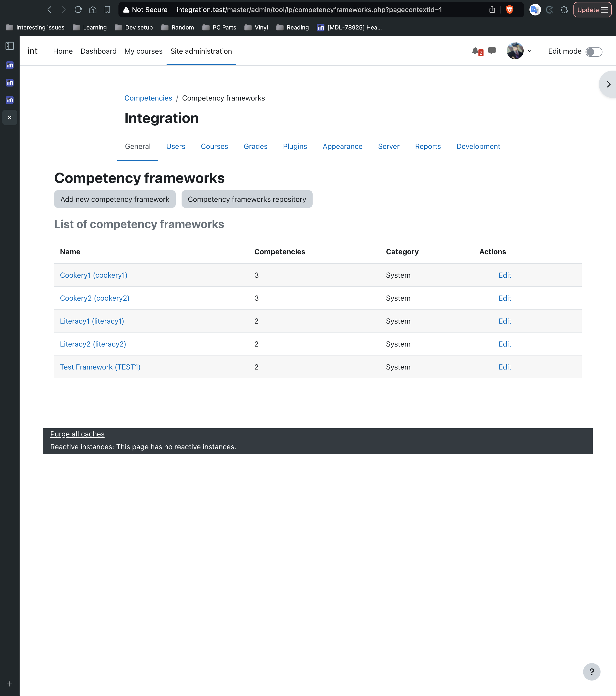The image size is (616, 696).
Task: Open browser home icon
Action: (x=93, y=9)
